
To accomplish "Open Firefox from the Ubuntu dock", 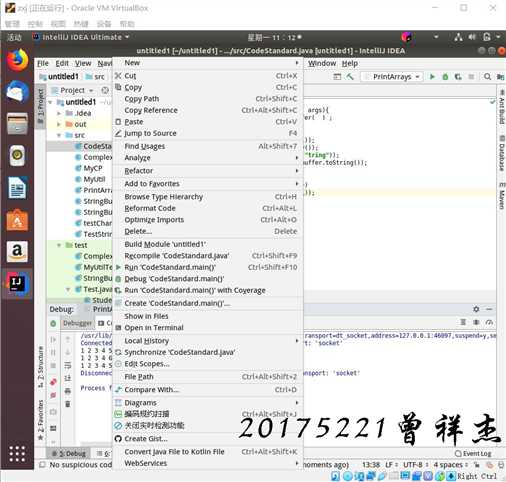I will click(x=17, y=60).
